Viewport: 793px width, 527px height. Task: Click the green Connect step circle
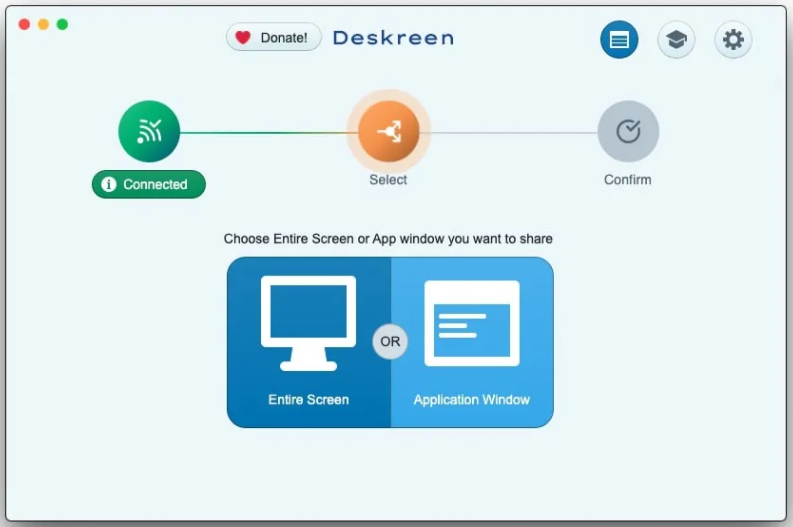point(149,131)
